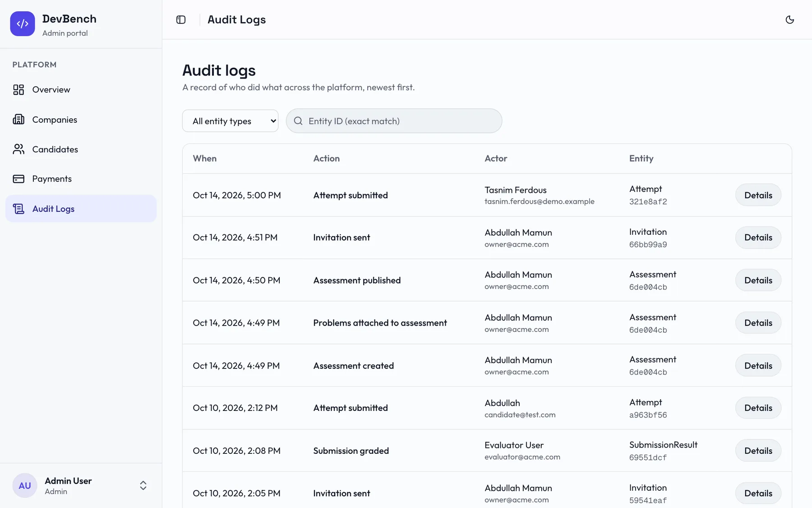Screen dimensions: 812x508
Task: Click the AU user avatar
Action: pos(25,485)
